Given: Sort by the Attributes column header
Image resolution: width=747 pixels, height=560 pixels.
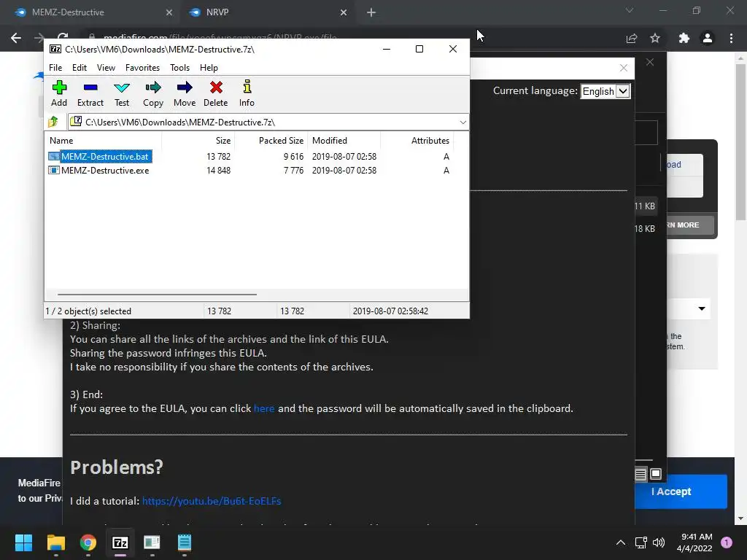Looking at the screenshot, I should coord(417,141).
